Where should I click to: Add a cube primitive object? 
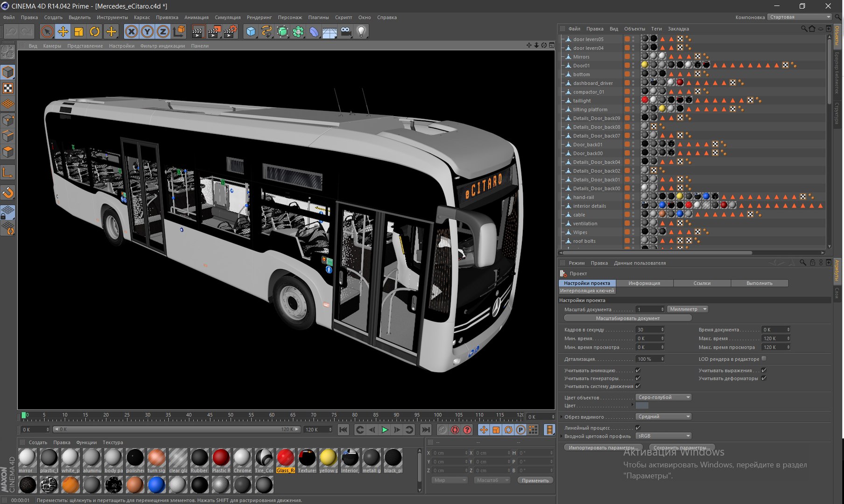click(x=251, y=32)
